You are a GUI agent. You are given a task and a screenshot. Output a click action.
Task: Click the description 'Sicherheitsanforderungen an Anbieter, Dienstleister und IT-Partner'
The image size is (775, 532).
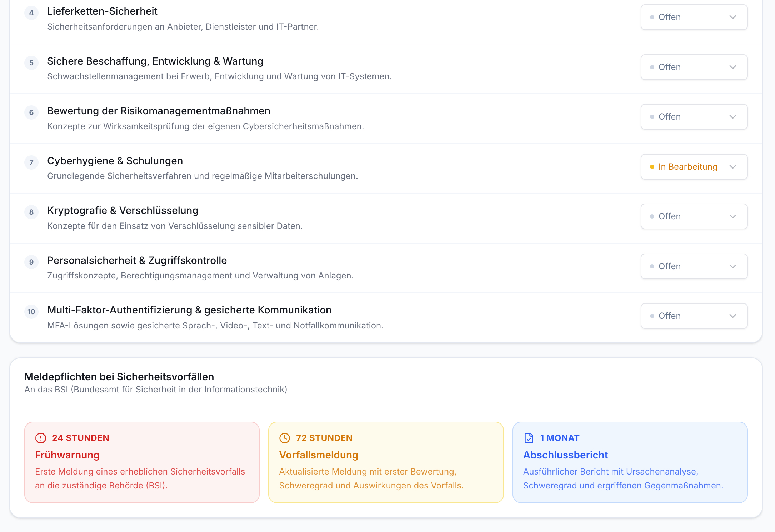(183, 27)
